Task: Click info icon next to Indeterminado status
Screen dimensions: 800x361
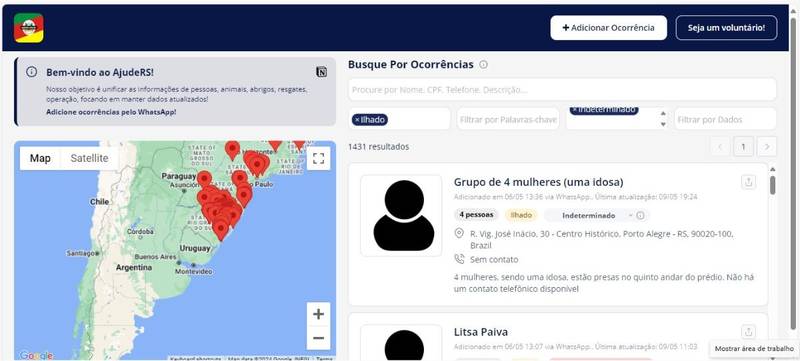Action: coord(641,215)
